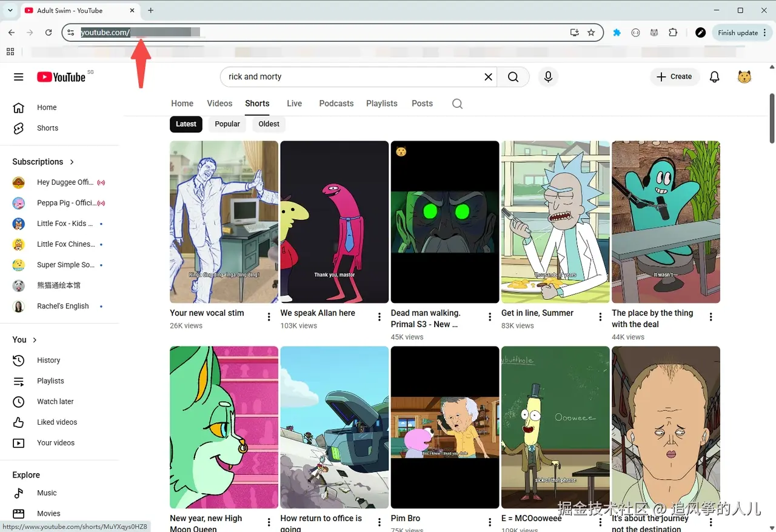
Task: Select the Oldest filter chip
Action: [269, 124]
